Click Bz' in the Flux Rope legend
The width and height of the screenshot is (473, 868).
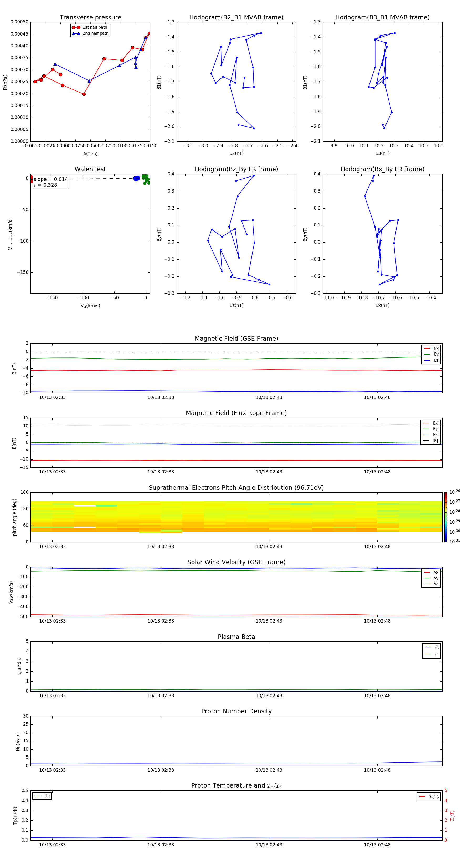coord(431,435)
